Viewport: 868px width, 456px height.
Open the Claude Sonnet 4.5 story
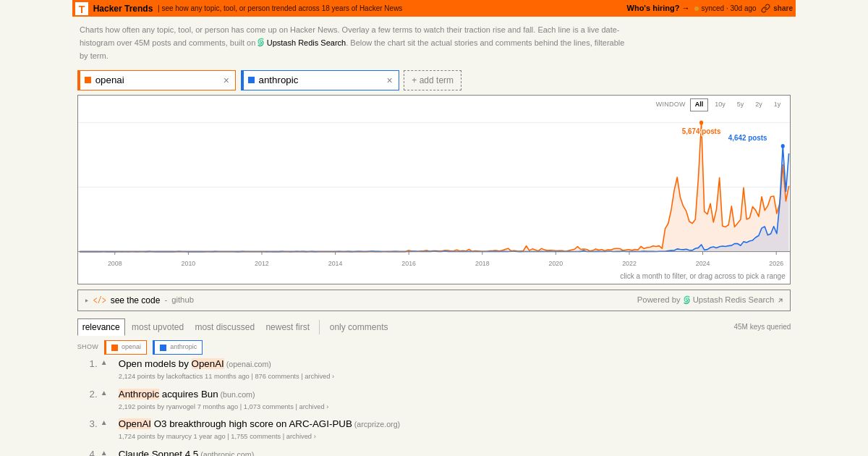pyautogui.click(x=158, y=453)
